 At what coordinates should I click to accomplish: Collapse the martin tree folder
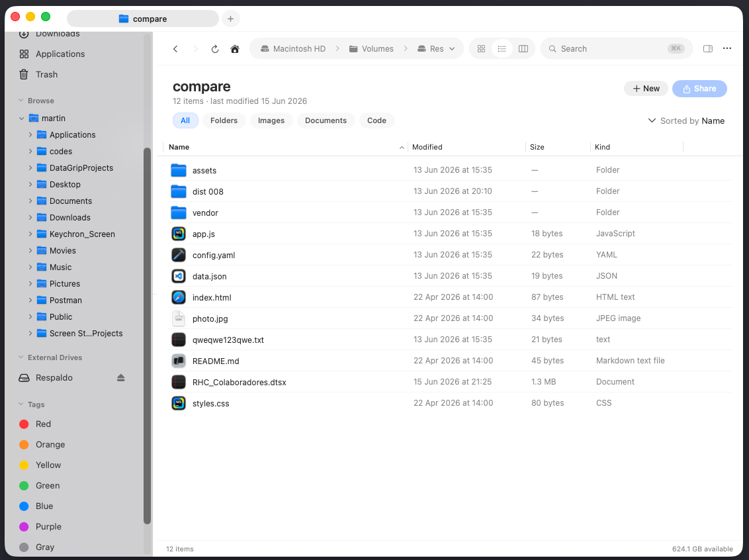pyautogui.click(x=21, y=118)
